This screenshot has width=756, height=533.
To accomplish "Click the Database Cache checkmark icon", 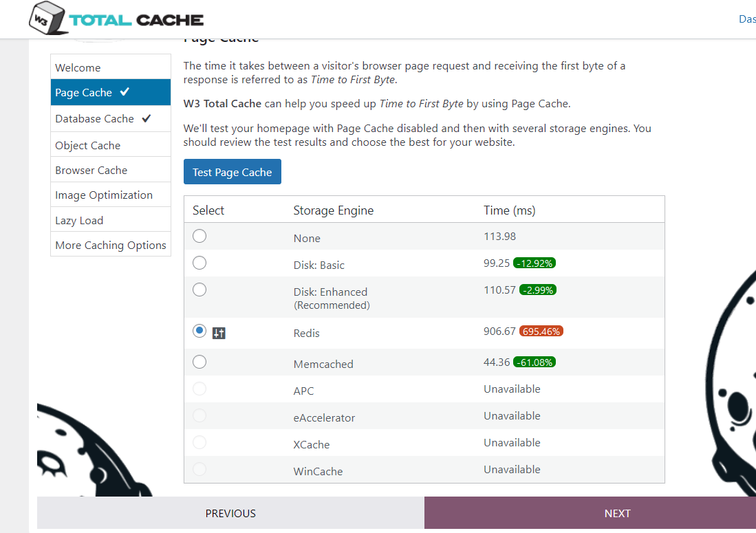I will [x=147, y=118].
